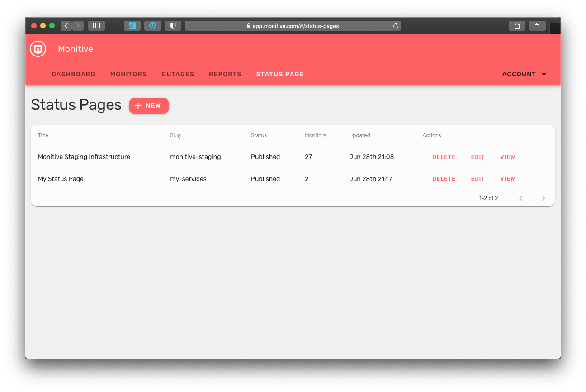Select the Monitive Staging Infrastructure title cell
This screenshot has width=586, height=392.
(x=84, y=157)
